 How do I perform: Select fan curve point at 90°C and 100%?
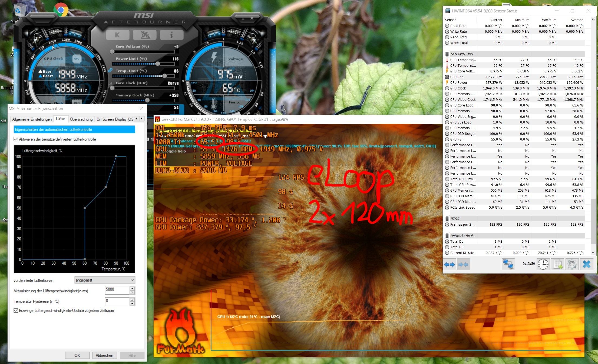[116, 156]
